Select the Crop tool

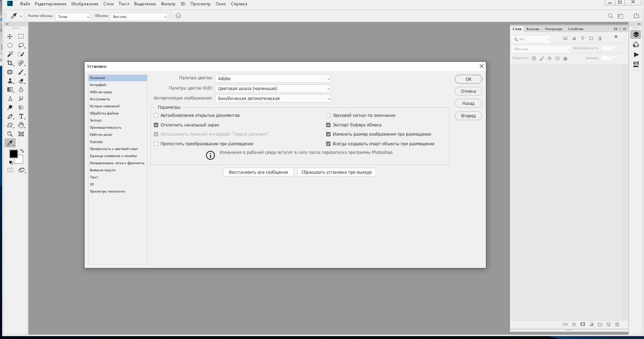(x=10, y=63)
